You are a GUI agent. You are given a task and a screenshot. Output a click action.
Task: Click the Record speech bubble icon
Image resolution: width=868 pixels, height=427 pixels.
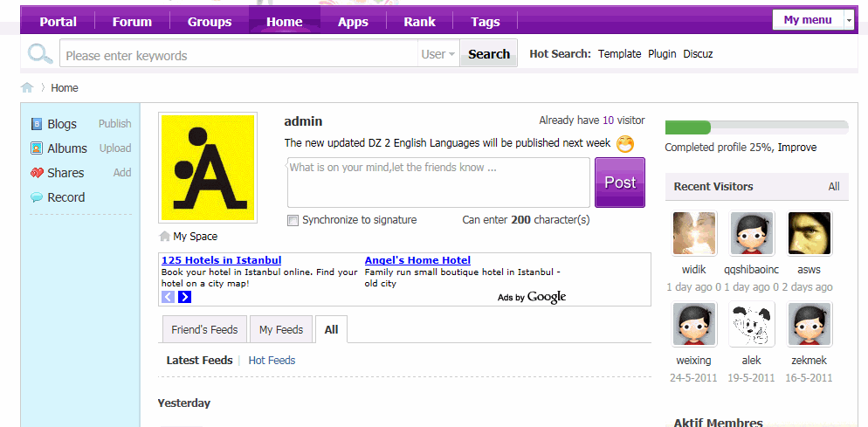pos(37,197)
